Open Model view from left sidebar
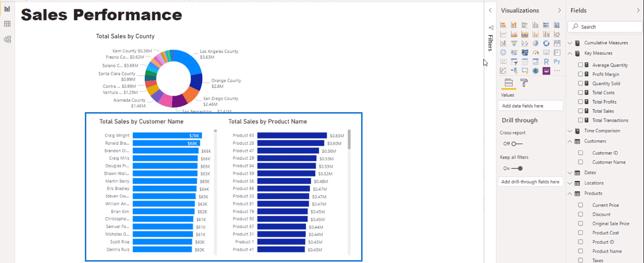This screenshot has height=263, width=644. [7, 39]
